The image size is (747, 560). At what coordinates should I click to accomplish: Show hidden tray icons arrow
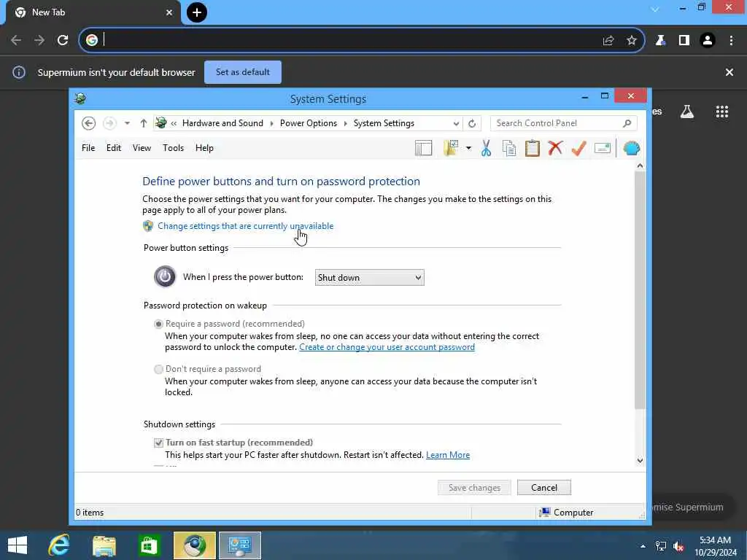click(x=643, y=547)
